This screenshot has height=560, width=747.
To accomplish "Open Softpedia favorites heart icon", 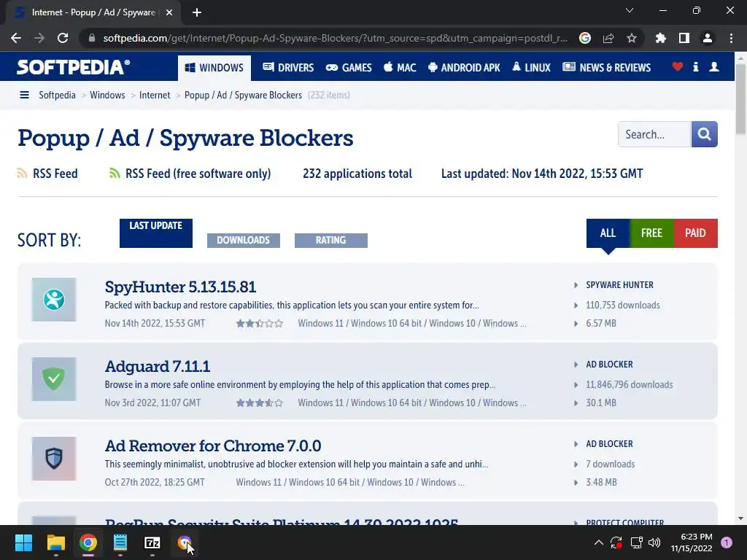I will [x=678, y=66].
